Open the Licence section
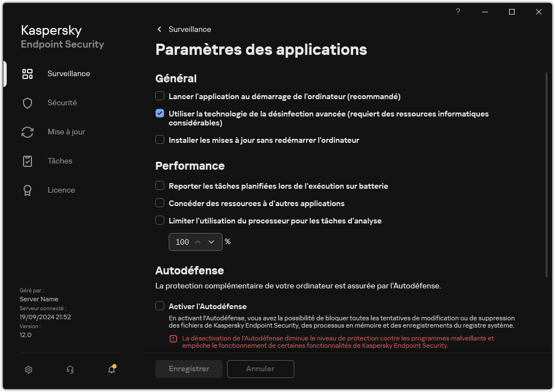Viewport: 555px width, 392px height. [x=61, y=190]
